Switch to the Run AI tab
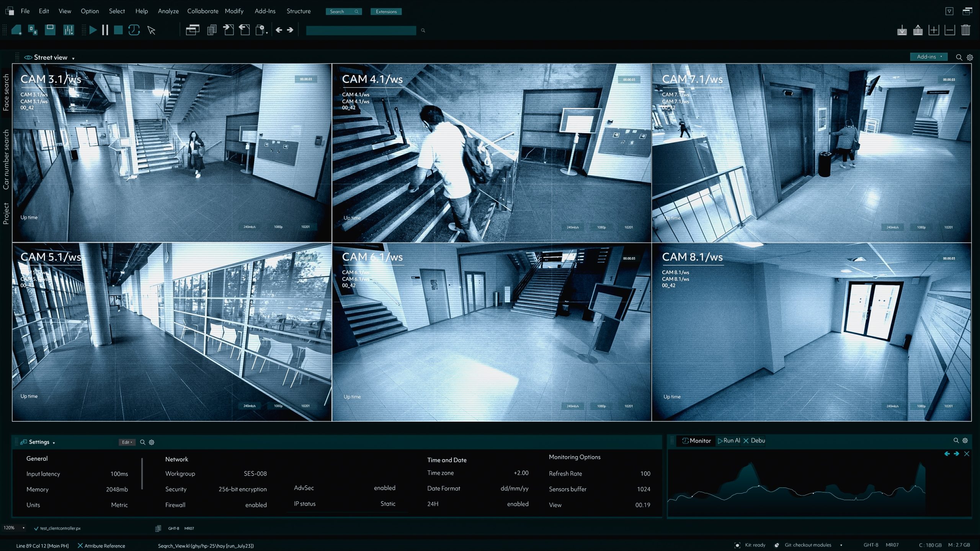 729,440
